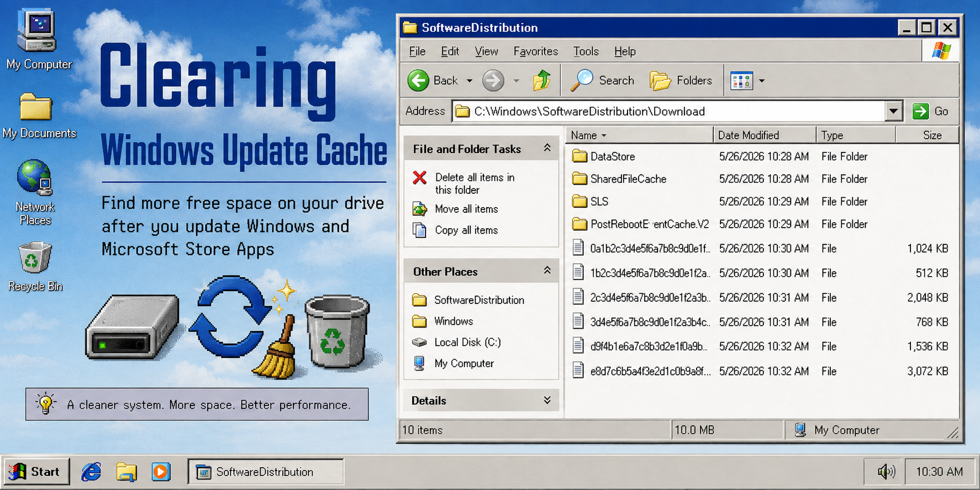Screen dimensions: 980x490
Task: Select the Network Places desktop icon
Action: pyautogui.click(x=35, y=178)
